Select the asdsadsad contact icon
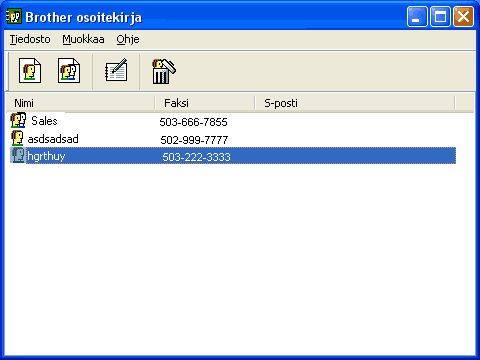480x360 pixels. tap(17, 138)
